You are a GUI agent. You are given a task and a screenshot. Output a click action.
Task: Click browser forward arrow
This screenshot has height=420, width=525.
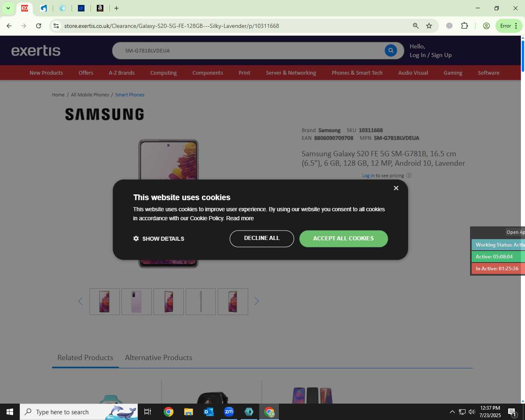coord(24,26)
